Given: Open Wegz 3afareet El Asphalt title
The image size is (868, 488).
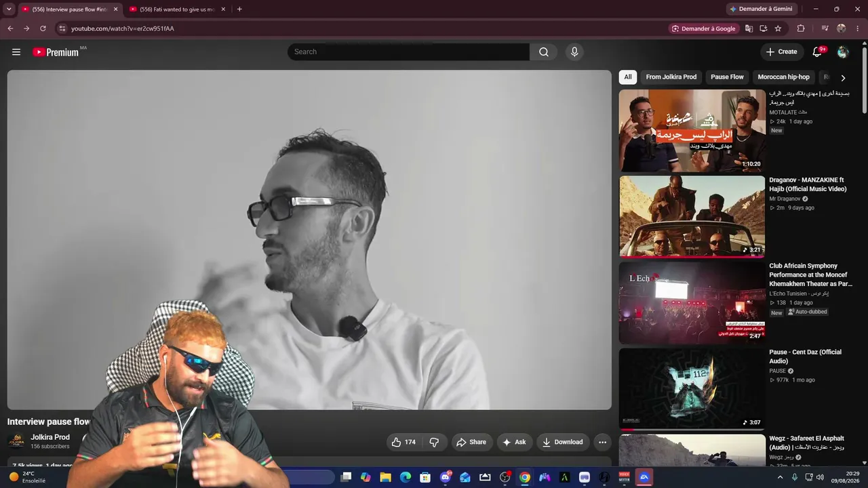Looking at the screenshot, I should click(x=807, y=443).
